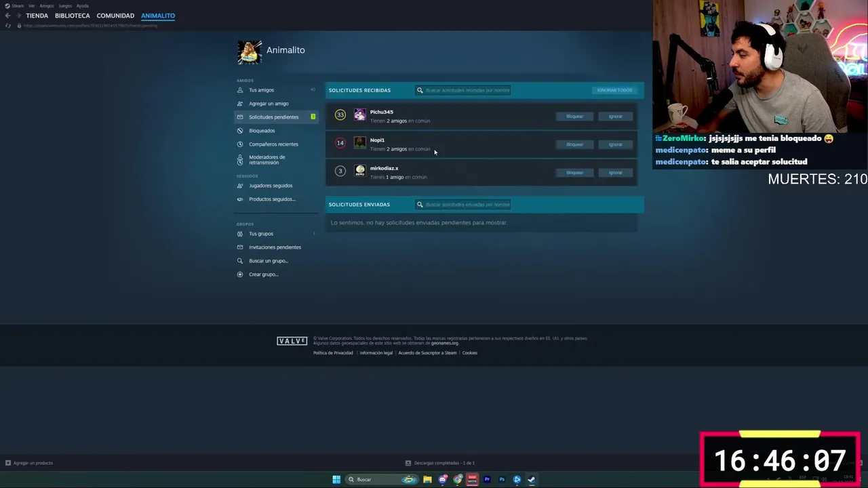Screen dimensions: 868x488
Task: Click the Moderadores de retransmisión icon
Action: 240,160
